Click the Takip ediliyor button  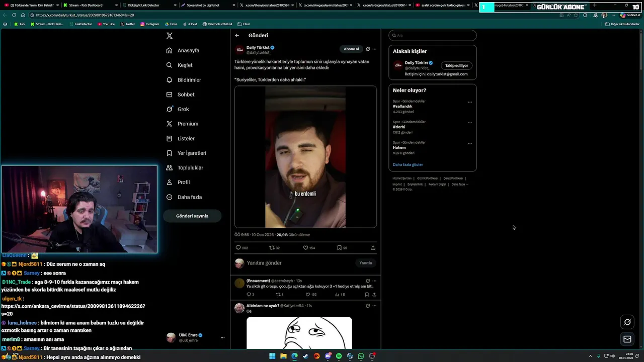coord(456,65)
